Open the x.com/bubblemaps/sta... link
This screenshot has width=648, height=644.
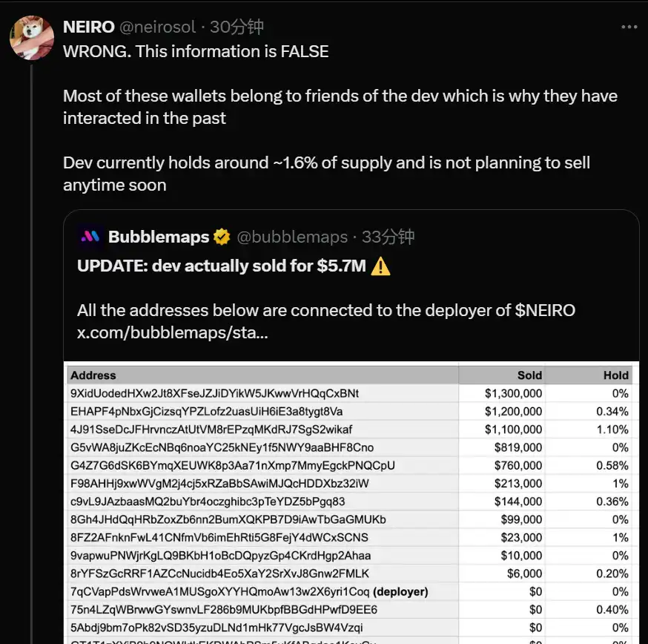(x=173, y=332)
